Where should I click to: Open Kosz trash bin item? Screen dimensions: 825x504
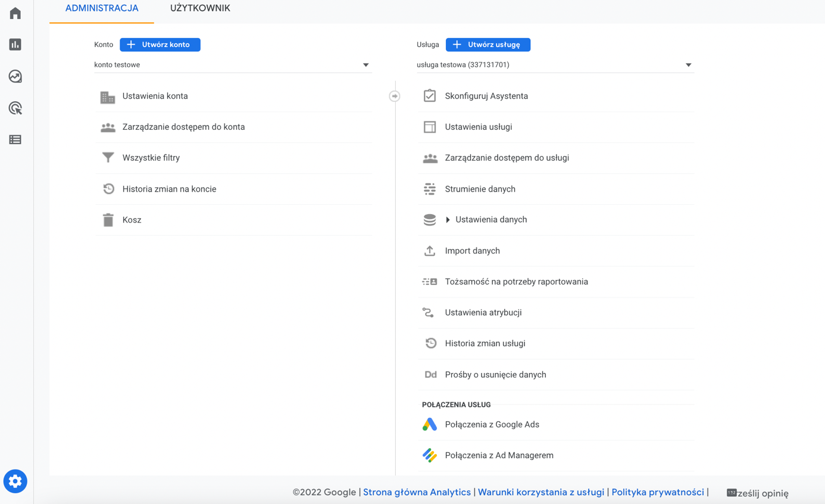132,220
